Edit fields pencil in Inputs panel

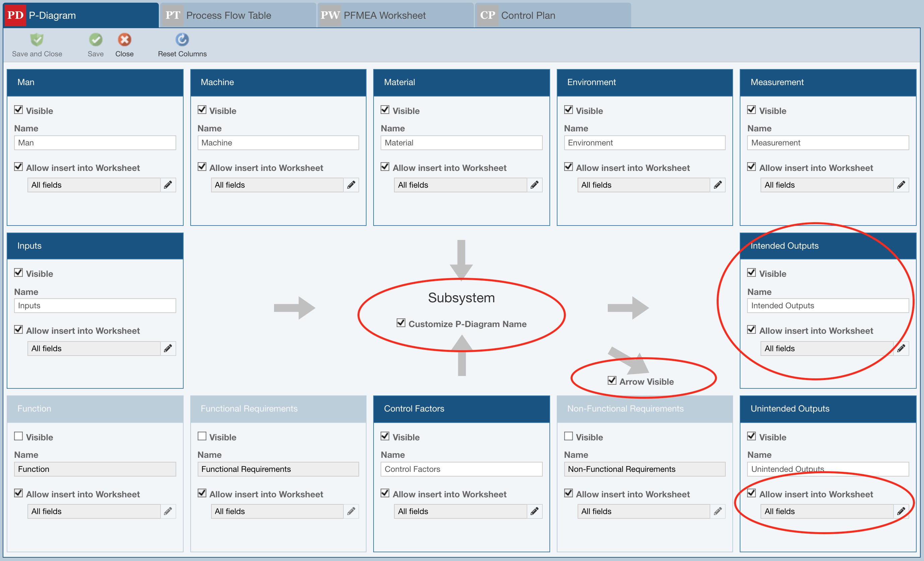(x=168, y=349)
